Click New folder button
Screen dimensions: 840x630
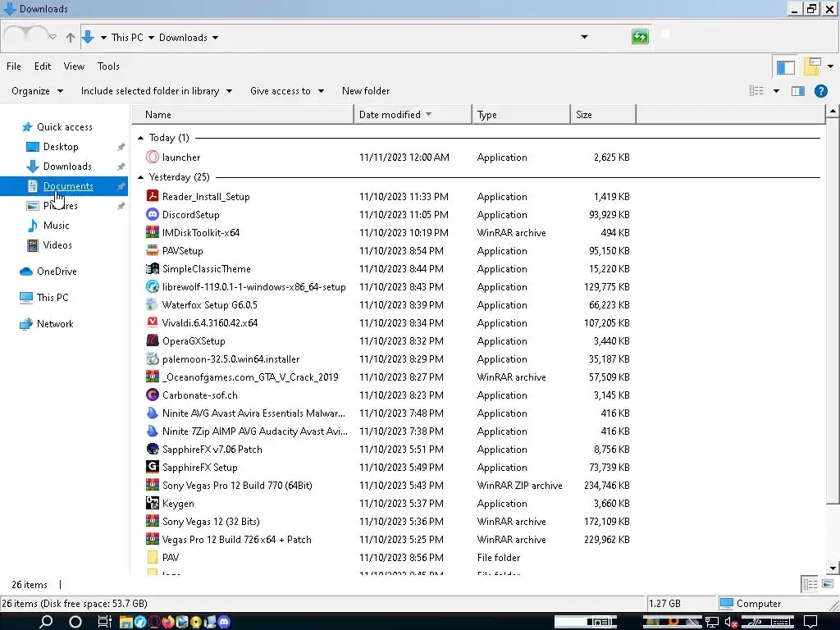click(x=366, y=91)
